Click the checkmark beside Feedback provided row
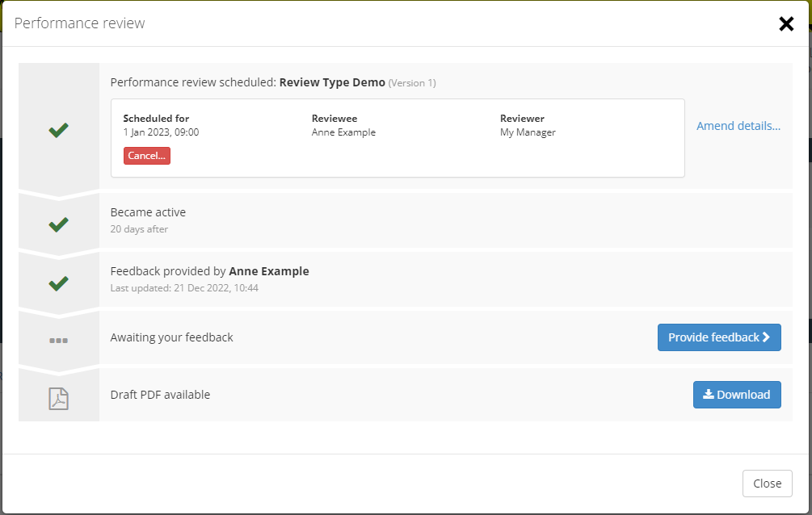The width and height of the screenshot is (812, 515). coord(58,283)
